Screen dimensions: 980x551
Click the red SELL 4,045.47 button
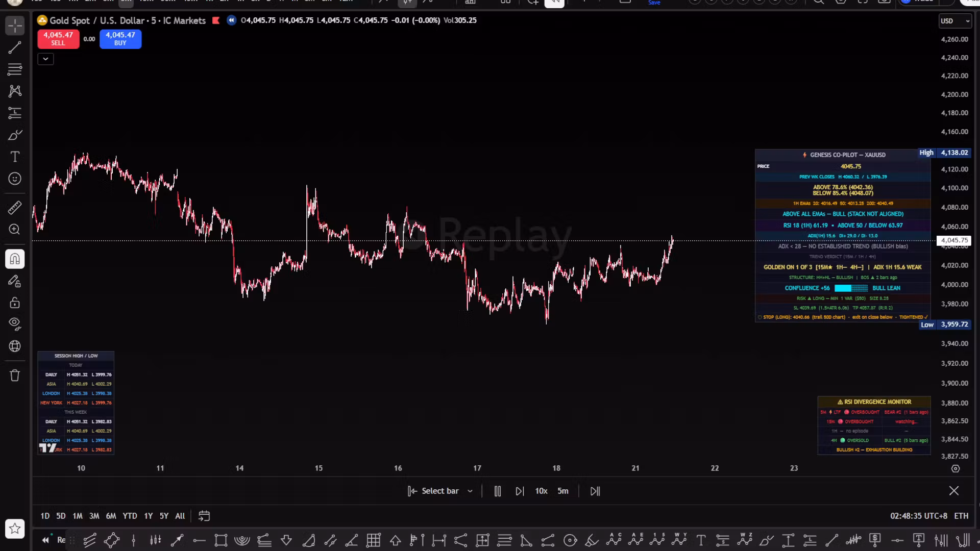coord(58,39)
